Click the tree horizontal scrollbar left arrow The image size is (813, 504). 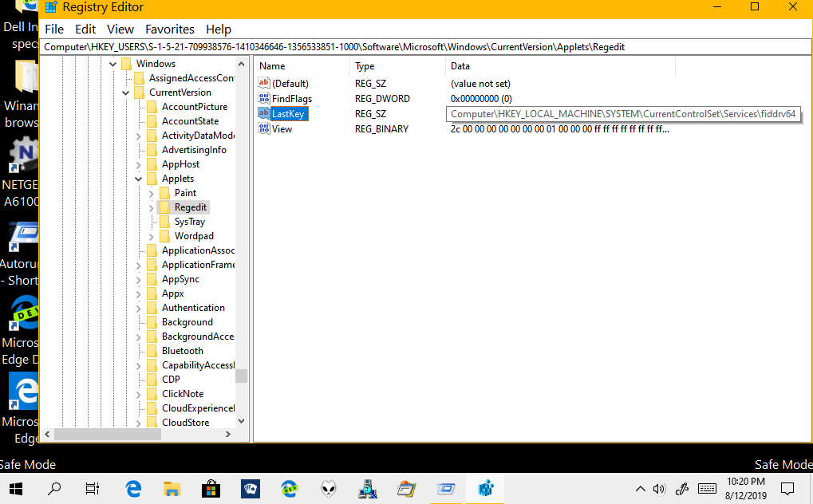pyautogui.click(x=47, y=435)
